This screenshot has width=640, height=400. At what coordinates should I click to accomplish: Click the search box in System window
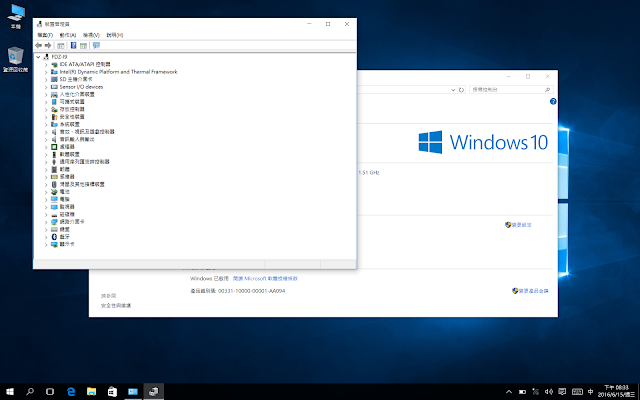[511, 89]
